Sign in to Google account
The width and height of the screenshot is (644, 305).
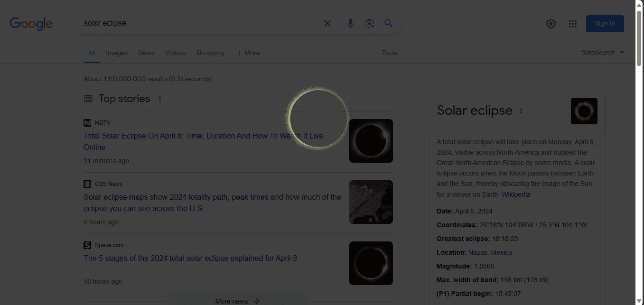[x=605, y=24]
